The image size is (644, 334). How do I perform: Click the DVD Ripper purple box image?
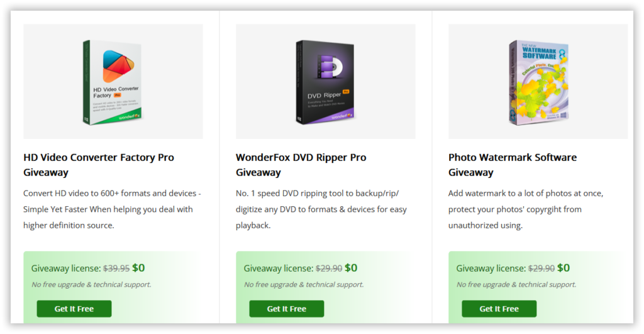(x=325, y=82)
